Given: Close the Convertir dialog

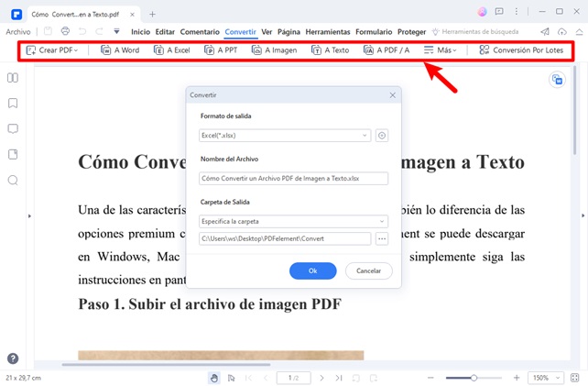Looking at the screenshot, I should tap(393, 95).
